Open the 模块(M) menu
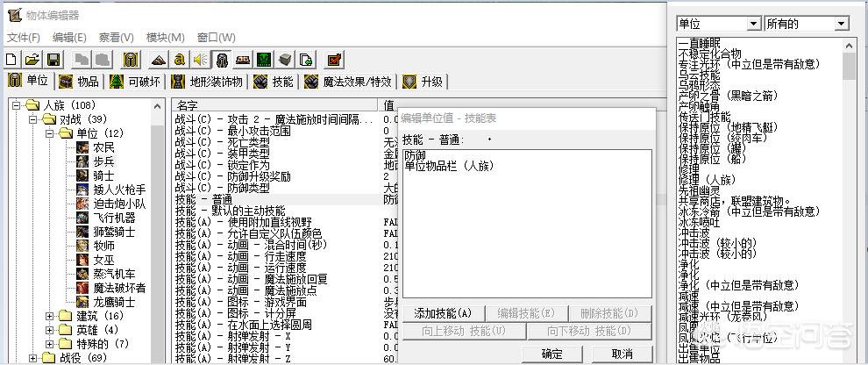 (165, 38)
